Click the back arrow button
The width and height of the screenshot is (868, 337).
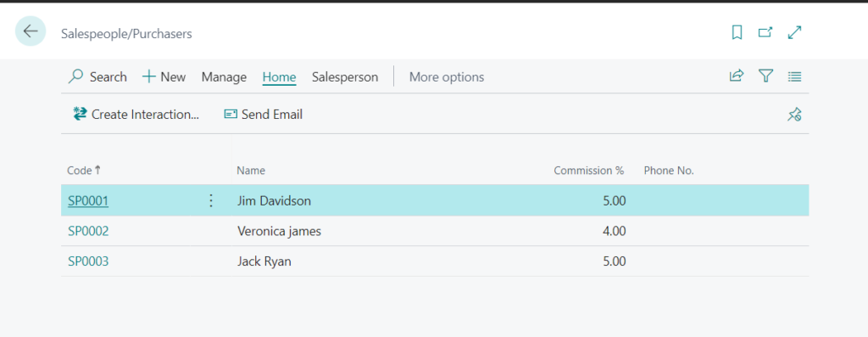31,31
